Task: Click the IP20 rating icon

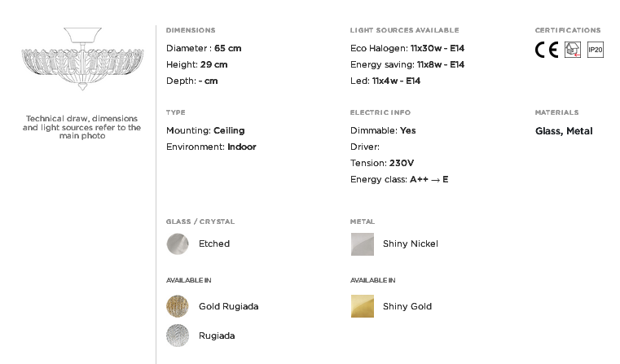Action: click(596, 50)
